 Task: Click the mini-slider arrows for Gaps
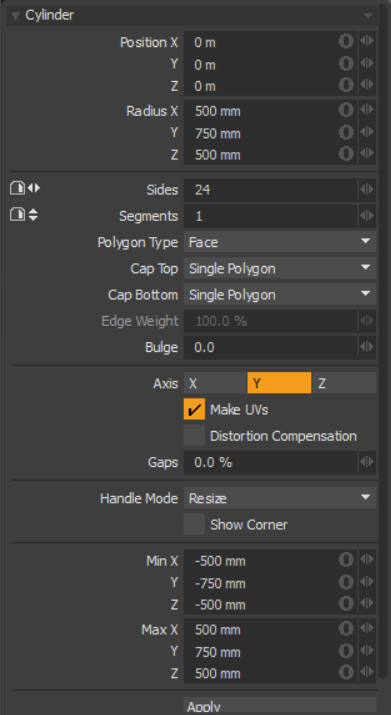(x=367, y=462)
